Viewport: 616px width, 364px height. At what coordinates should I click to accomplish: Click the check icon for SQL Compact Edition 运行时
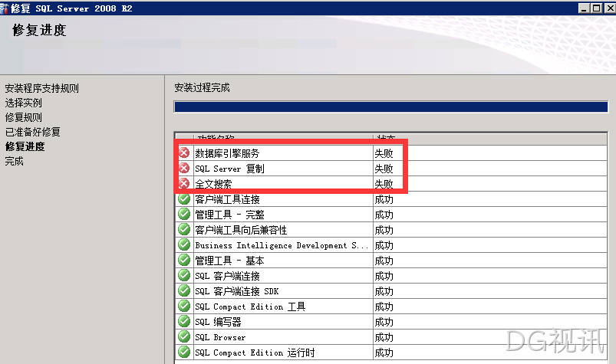coord(184,352)
